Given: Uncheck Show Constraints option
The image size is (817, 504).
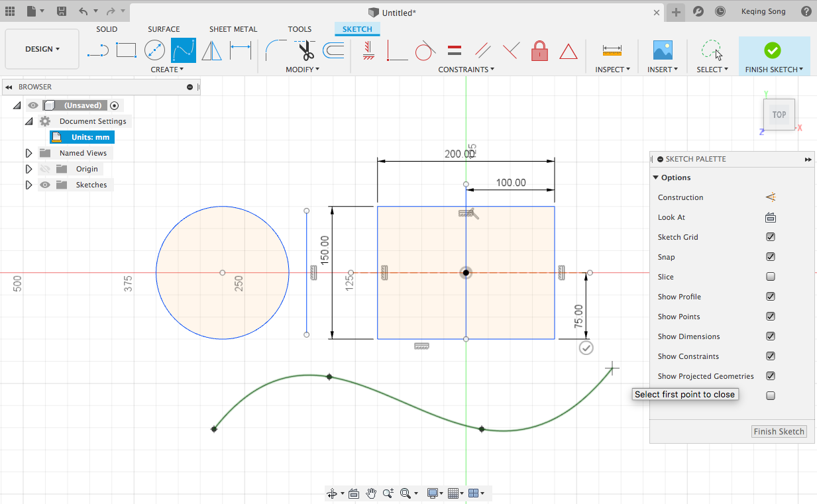Looking at the screenshot, I should [x=771, y=356].
